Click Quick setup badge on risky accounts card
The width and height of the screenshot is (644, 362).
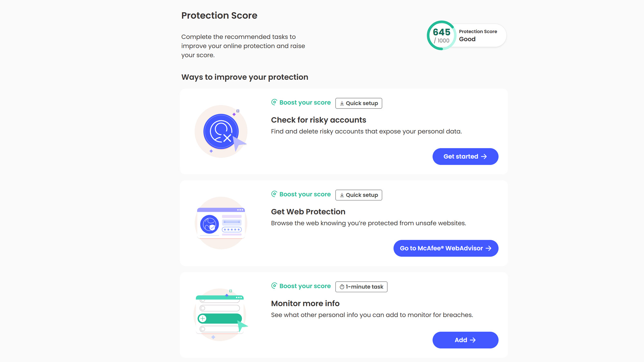coord(359,103)
